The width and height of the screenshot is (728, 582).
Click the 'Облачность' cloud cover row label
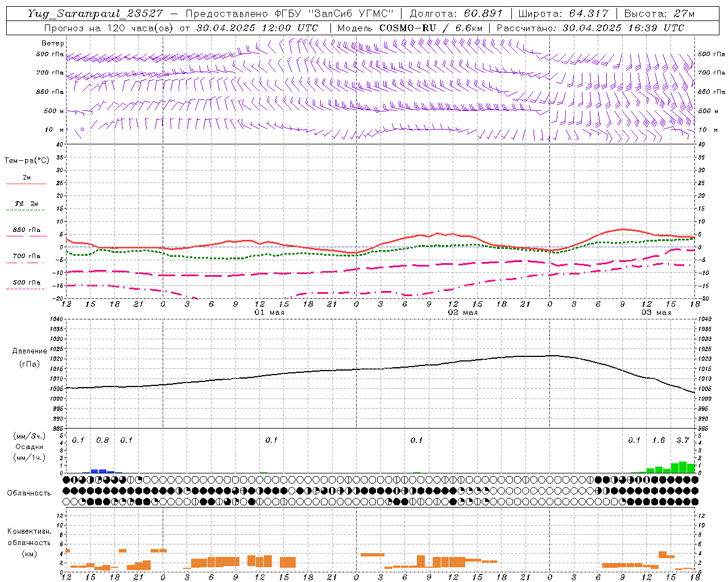click(29, 493)
